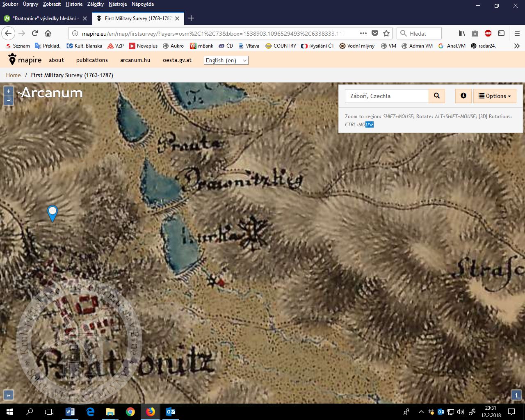Open the English (en) language dropdown
The height and width of the screenshot is (420, 525).
coord(226,60)
